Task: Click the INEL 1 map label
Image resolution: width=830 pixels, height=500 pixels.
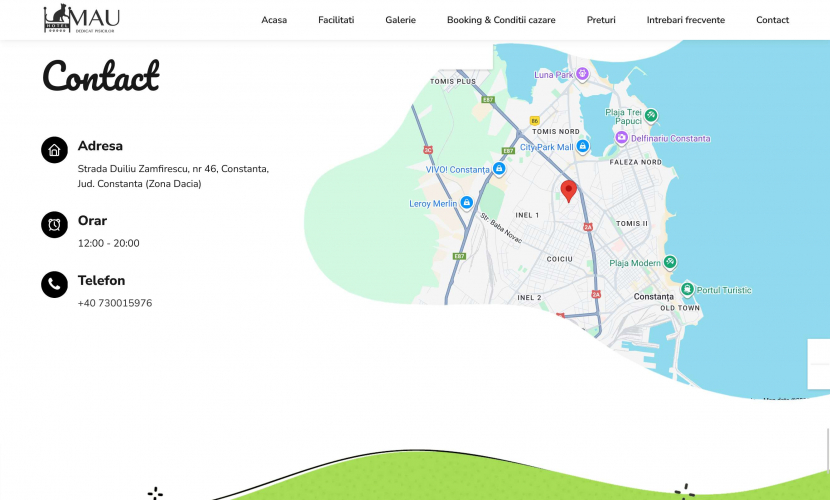Action: (x=527, y=215)
